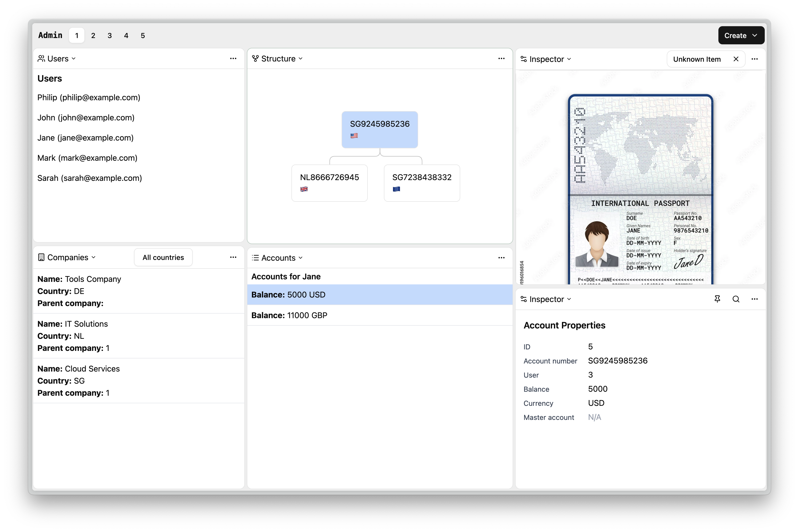Switch to Admin tab 4
Screen dimensions: 799x532
point(126,36)
